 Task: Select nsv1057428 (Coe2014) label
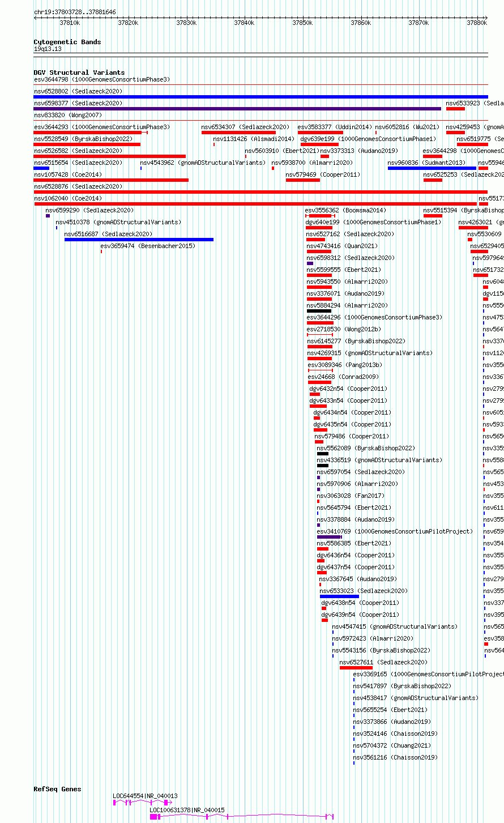68,174
